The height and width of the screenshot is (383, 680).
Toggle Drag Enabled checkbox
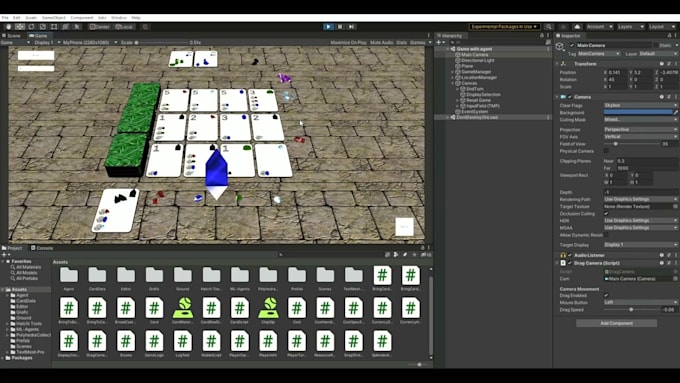pyautogui.click(x=606, y=295)
